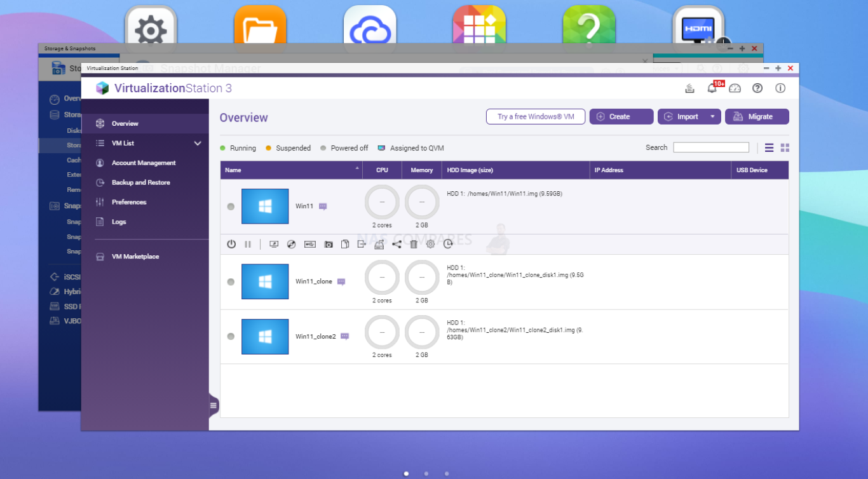
Task: Click the IP Address column header
Action: click(x=661, y=170)
